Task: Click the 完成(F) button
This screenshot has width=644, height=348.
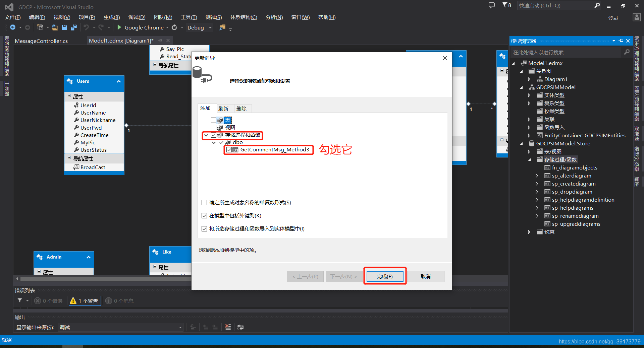Action: (x=384, y=276)
